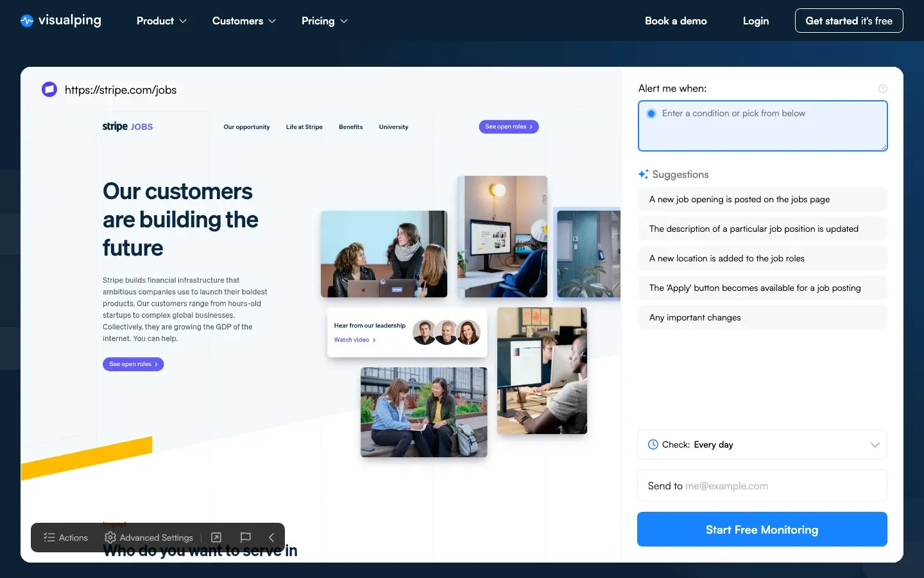This screenshot has width=924, height=578.
Task: Click the stripe JOBS logo in preview
Action: click(128, 127)
